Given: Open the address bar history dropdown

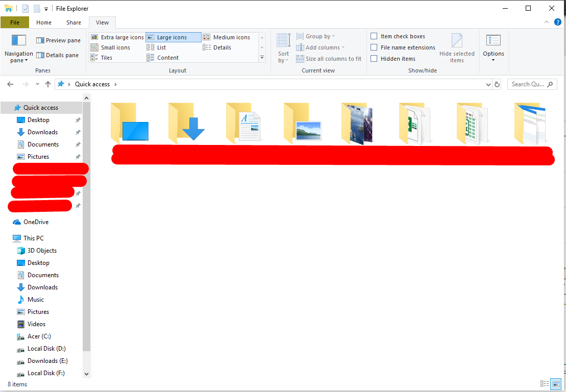Looking at the screenshot, I should (488, 84).
